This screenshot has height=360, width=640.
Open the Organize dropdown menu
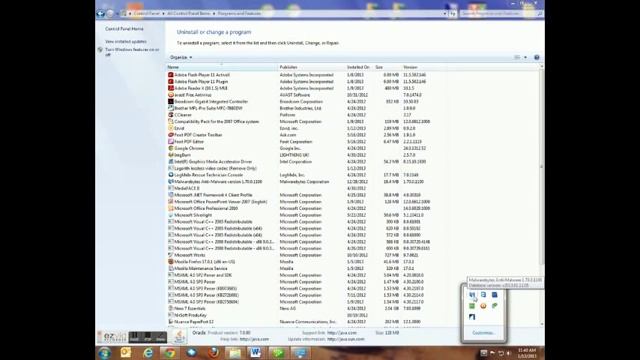181,58
